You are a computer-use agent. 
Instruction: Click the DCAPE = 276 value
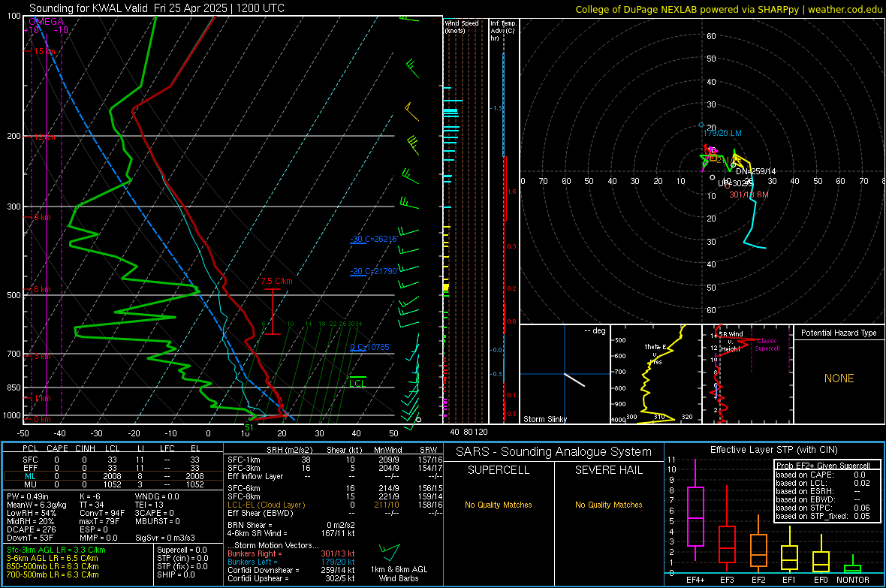[31, 529]
